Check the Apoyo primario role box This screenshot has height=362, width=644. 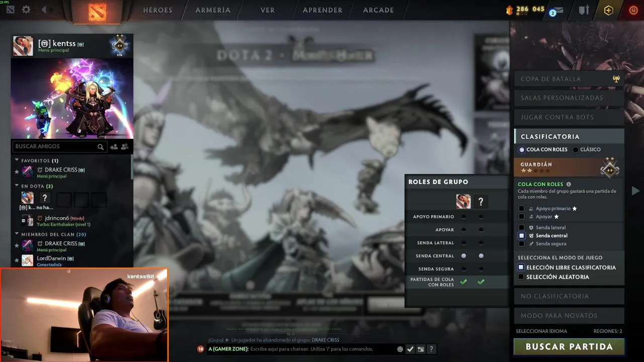click(x=522, y=209)
